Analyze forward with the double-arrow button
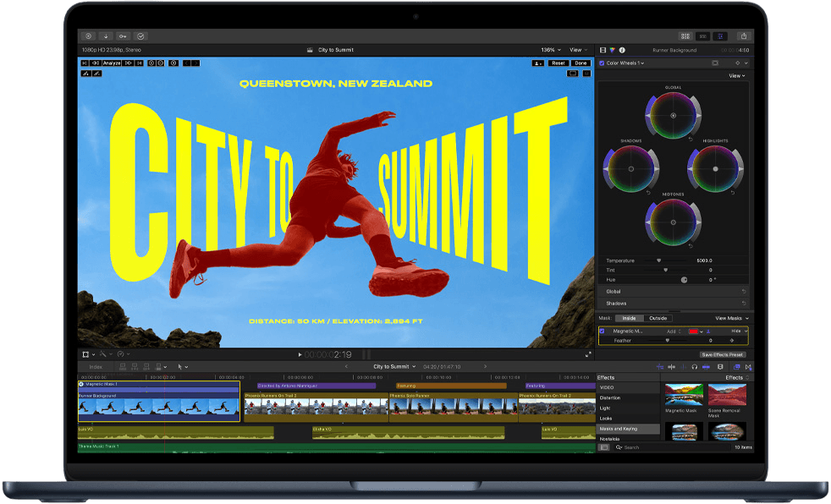 pyautogui.click(x=129, y=63)
